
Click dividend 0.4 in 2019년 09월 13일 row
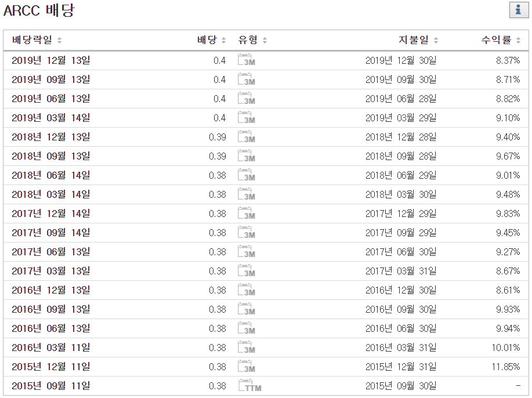tap(219, 79)
